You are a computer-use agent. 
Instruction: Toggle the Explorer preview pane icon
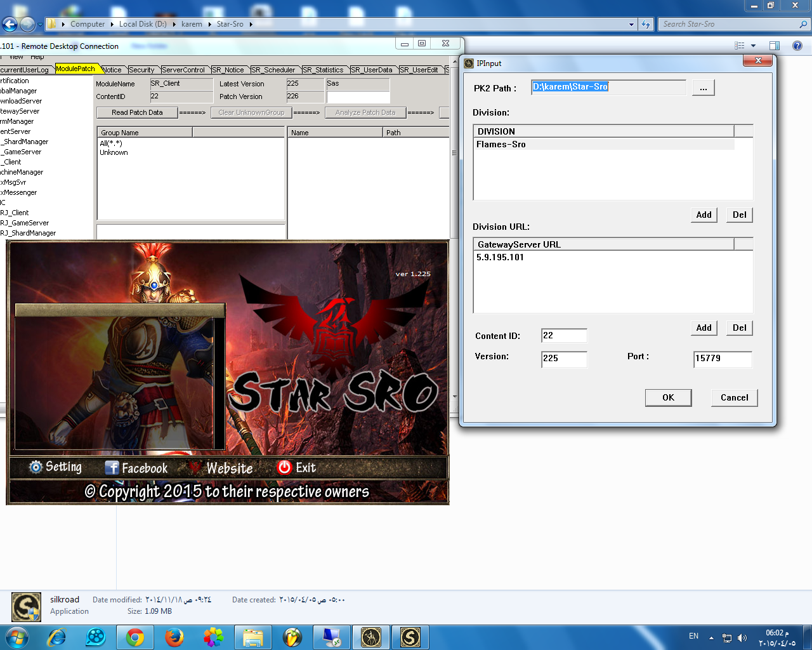click(x=775, y=46)
